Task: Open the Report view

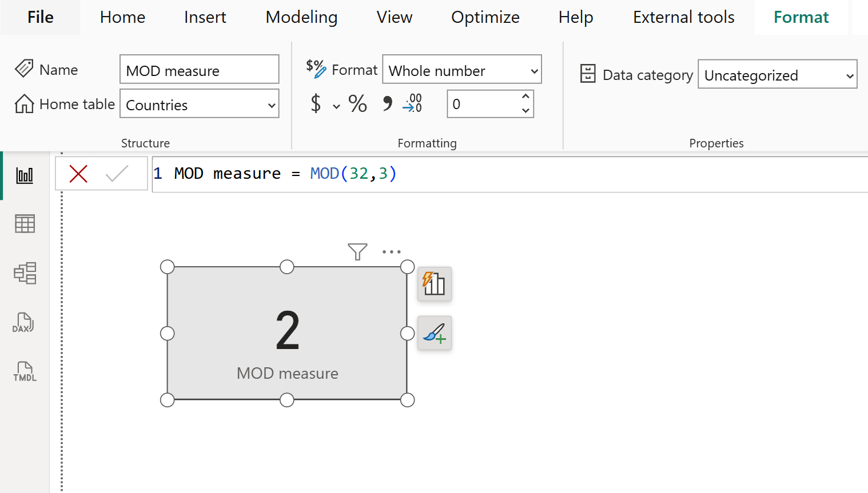Action: click(24, 175)
